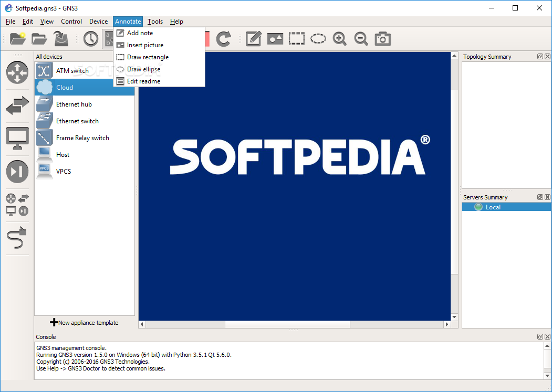Choose Edit readme from Annotate menu
The image size is (552, 392).
159,81
